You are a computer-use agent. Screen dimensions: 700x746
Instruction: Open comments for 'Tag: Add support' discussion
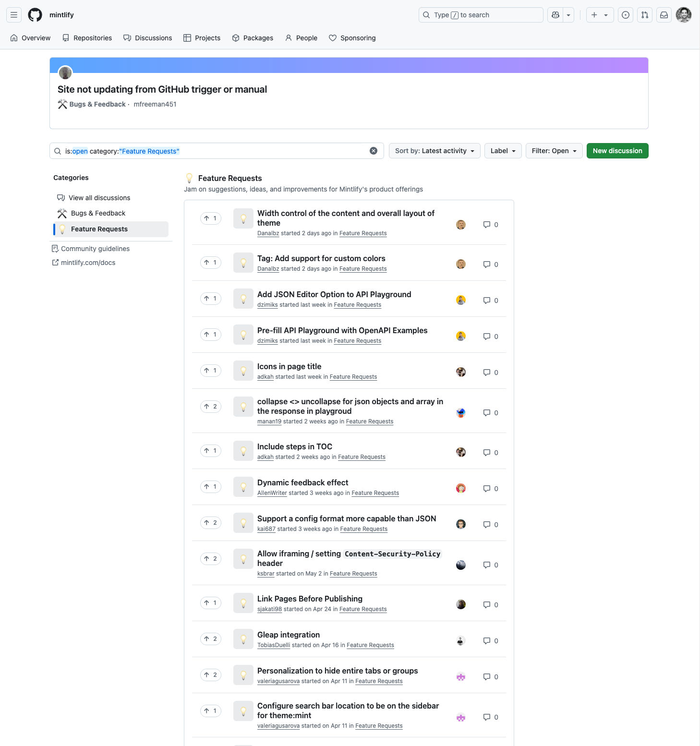point(491,265)
